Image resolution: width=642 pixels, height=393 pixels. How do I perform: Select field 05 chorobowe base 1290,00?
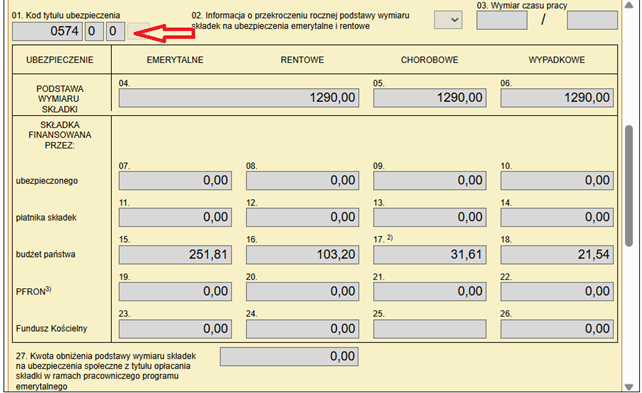pos(430,98)
